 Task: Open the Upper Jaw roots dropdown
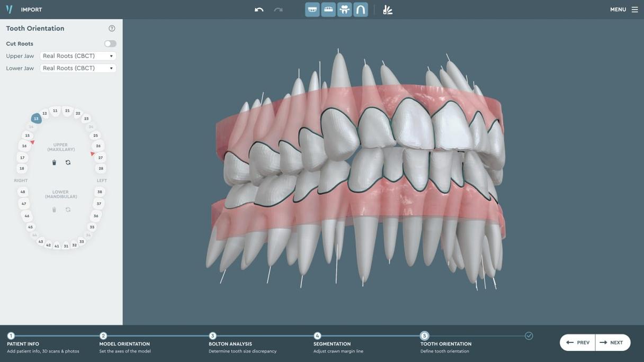click(78, 56)
